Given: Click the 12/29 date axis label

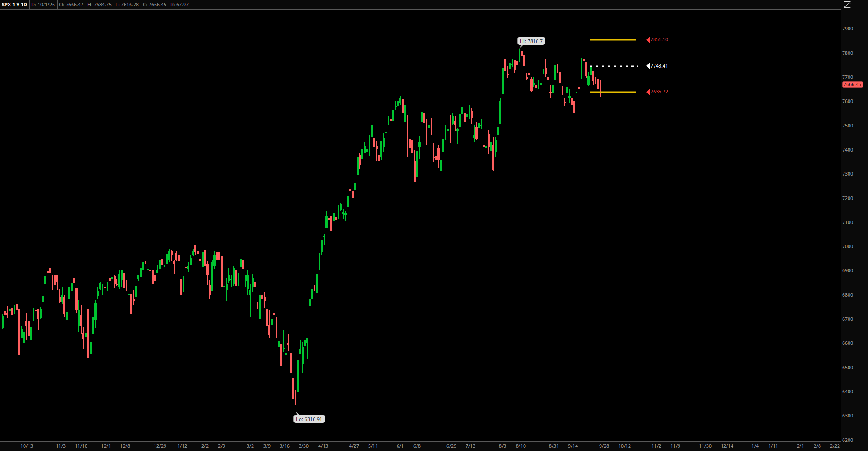Looking at the screenshot, I should 160,446.
